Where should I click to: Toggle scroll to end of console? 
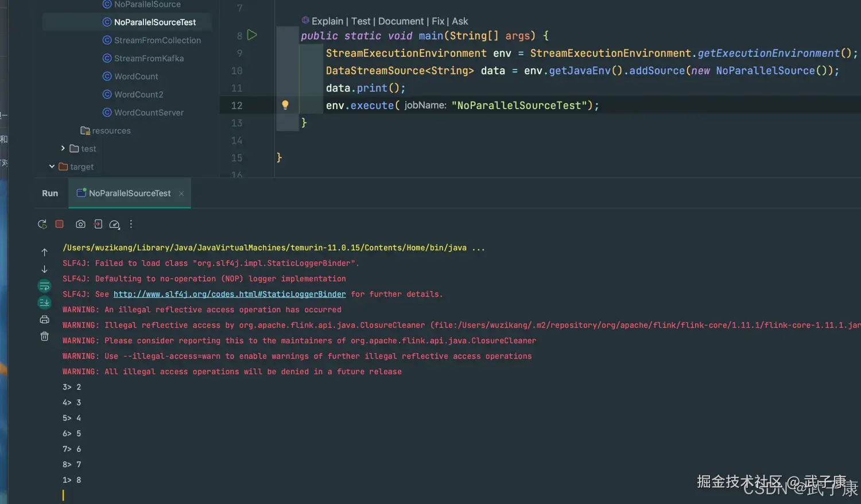coord(44,303)
